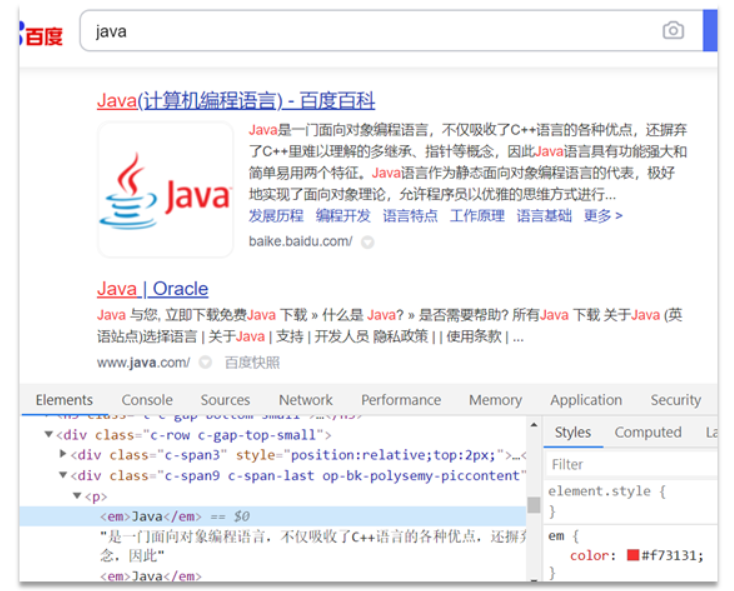Click the color property name in em rule
The width and height of the screenshot is (734, 591).
coord(589,556)
